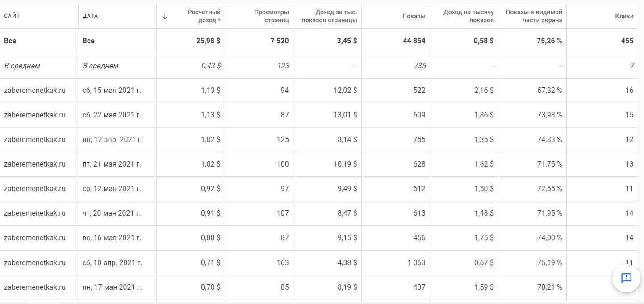The width and height of the screenshot is (644, 304).
Task: Select the row dated сб, 22 мая 2021
Action: point(112,115)
